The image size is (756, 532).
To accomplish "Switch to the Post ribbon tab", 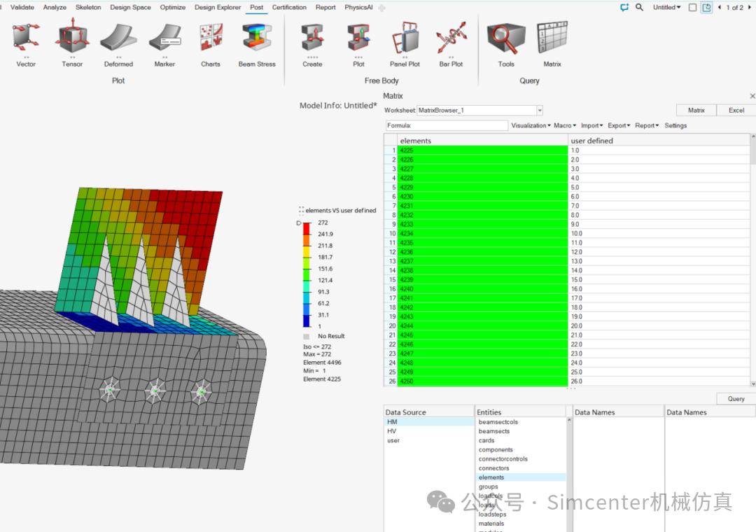I will (x=256, y=7).
